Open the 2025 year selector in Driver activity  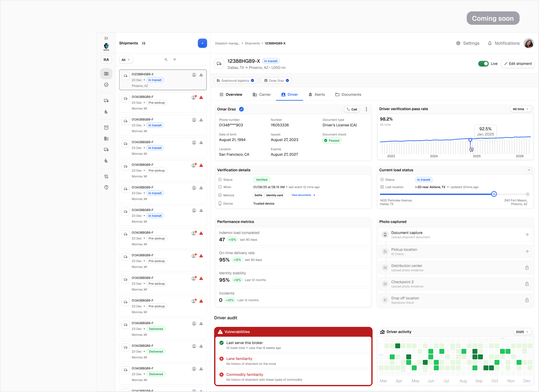point(522,332)
